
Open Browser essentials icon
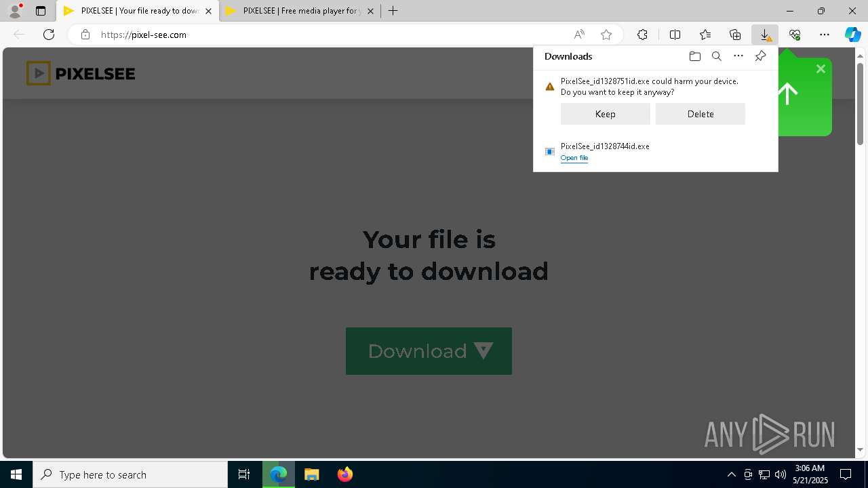click(795, 35)
